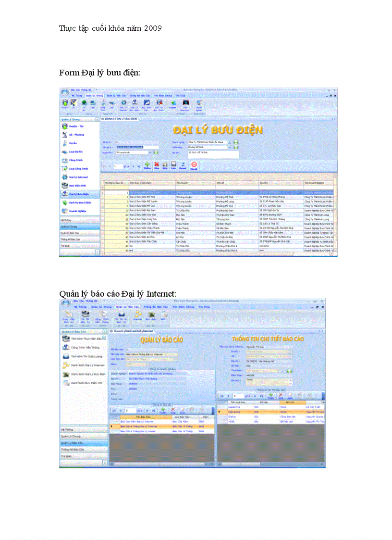Select the QuanLyBaoCaoDaiLyInternet document tab
Viewport: 392px width, 540px height.
[x=134, y=331]
